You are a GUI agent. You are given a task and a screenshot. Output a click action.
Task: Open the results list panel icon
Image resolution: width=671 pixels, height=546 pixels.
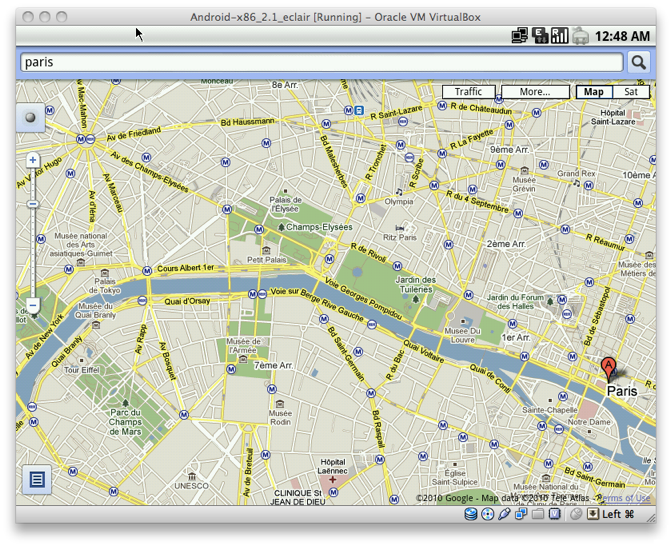(x=37, y=479)
